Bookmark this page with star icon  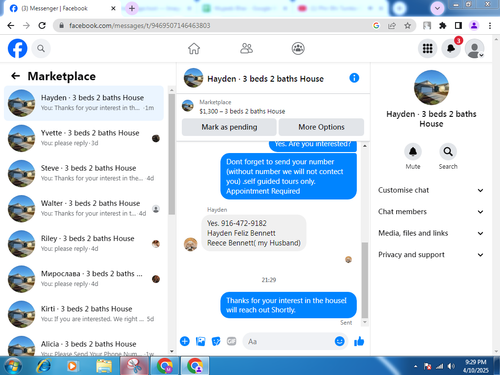click(407, 25)
